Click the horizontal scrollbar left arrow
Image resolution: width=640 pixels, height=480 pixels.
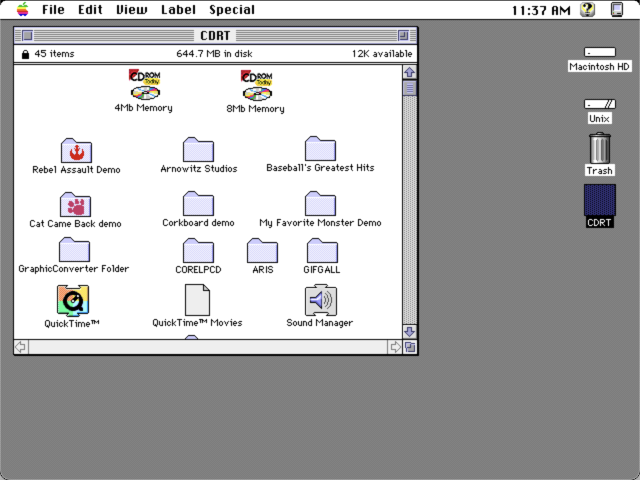(x=21, y=347)
